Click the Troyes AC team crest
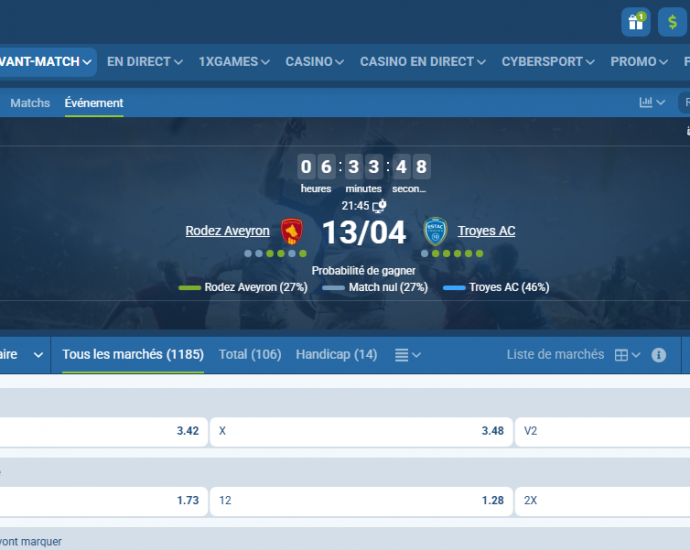690x550 pixels. (435, 231)
